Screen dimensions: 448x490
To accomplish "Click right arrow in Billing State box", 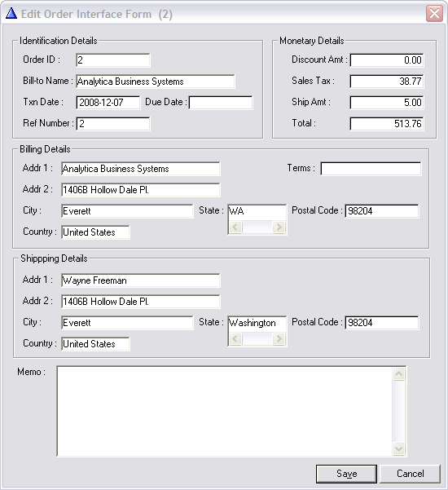I will pyautogui.click(x=279, y=227).
